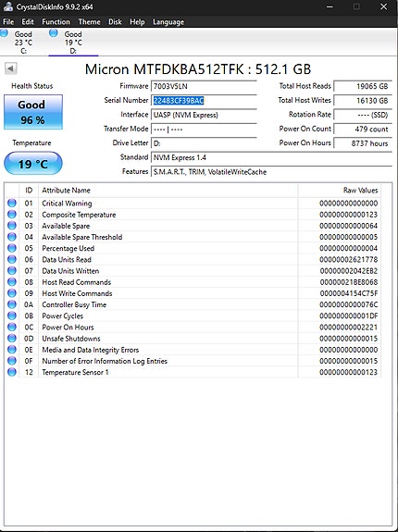Viewport: 398px width, 532px height.
Task: Switch to the C: drive tab
Action: 23,42
